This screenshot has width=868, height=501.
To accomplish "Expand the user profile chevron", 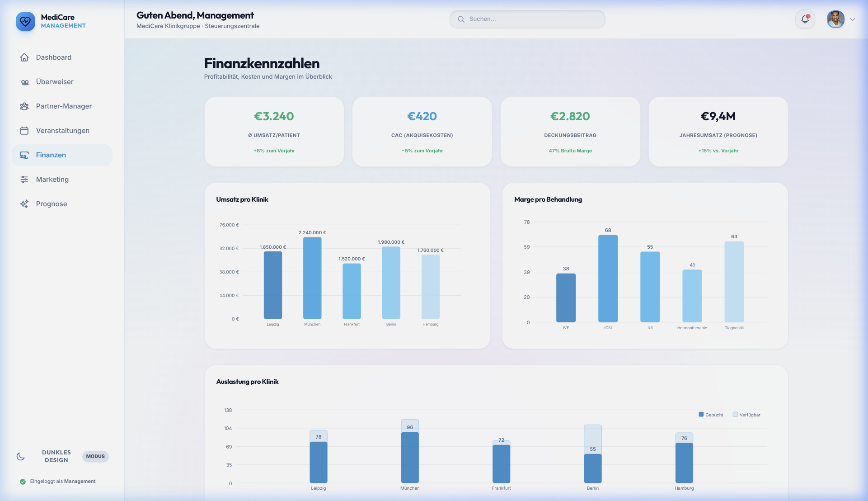I will click(852, 19).
